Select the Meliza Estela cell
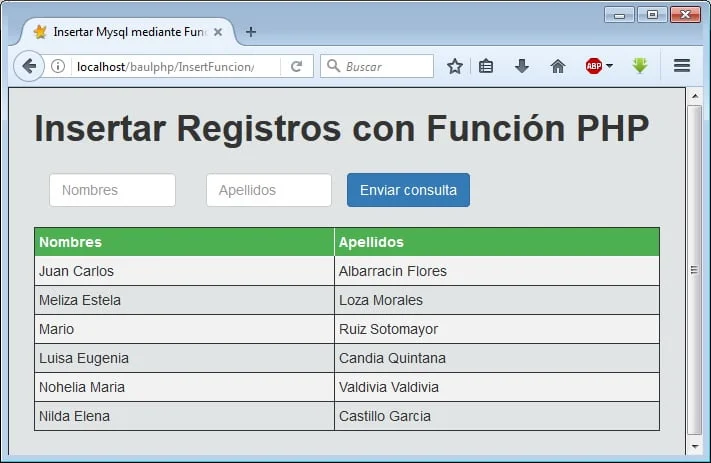This screenshot has width=711, height=463. point(184,300)
